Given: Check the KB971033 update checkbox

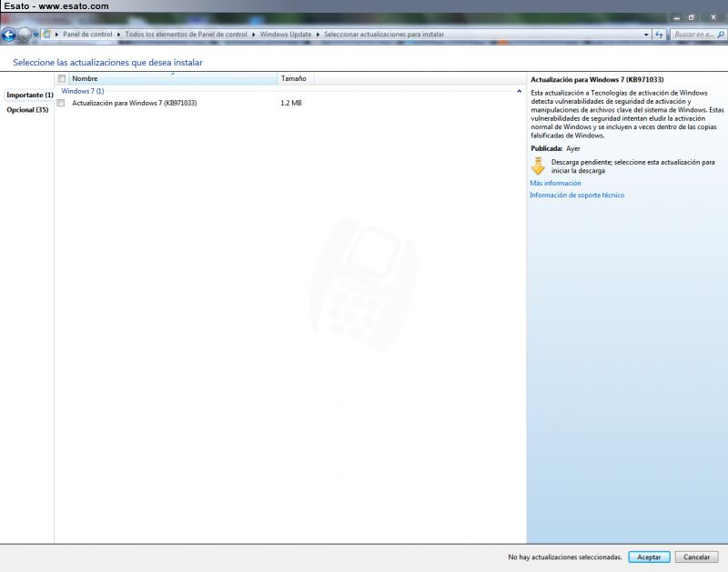Looking at the screenshot, I should [x=61, y=103].
